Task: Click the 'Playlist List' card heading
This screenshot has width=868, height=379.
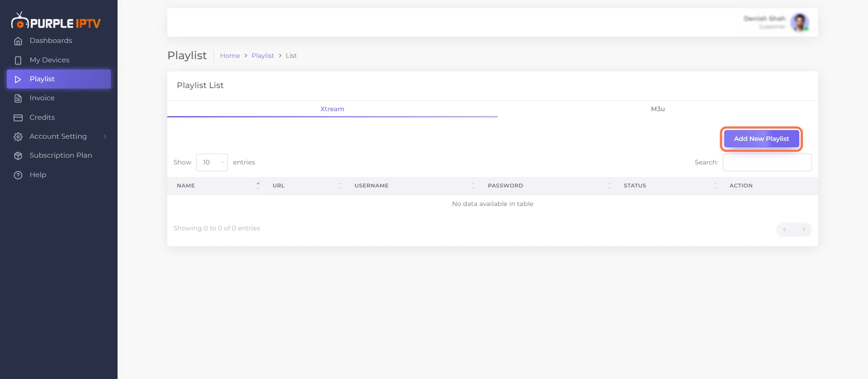Action: pos(200,85)
